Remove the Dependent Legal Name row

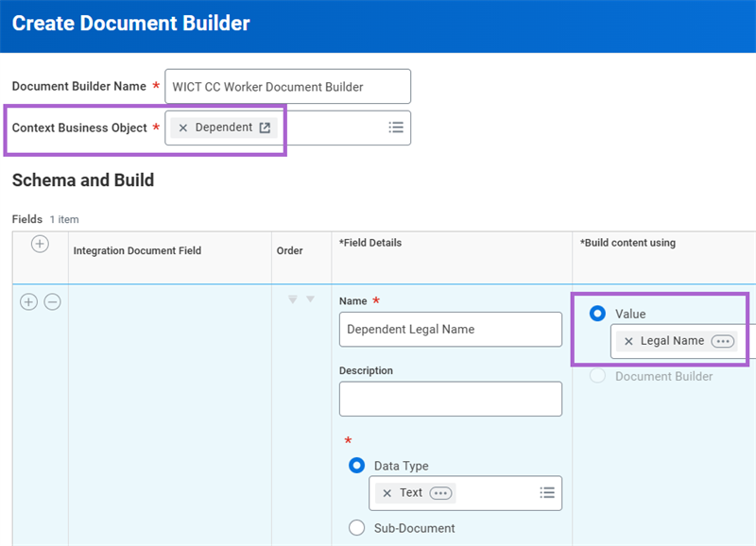[x=53, y=302]
